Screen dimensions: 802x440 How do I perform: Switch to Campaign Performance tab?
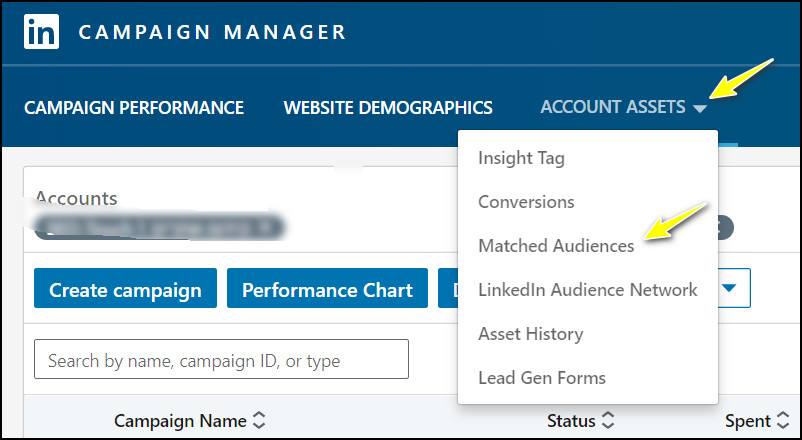(x=134, y=108)
